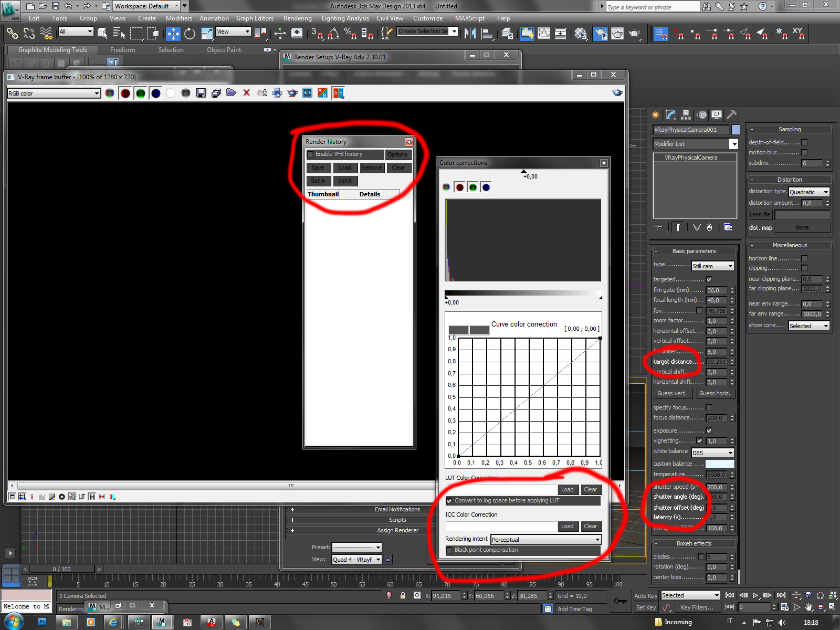Open the Create panel star icon
Image resolution: width=840 pixels, height=630 pixels.
tap(656, 115)
